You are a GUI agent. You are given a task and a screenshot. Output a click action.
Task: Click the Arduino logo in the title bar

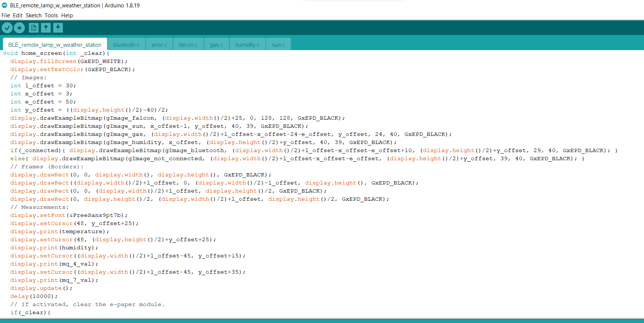click(x=4, y=5)
